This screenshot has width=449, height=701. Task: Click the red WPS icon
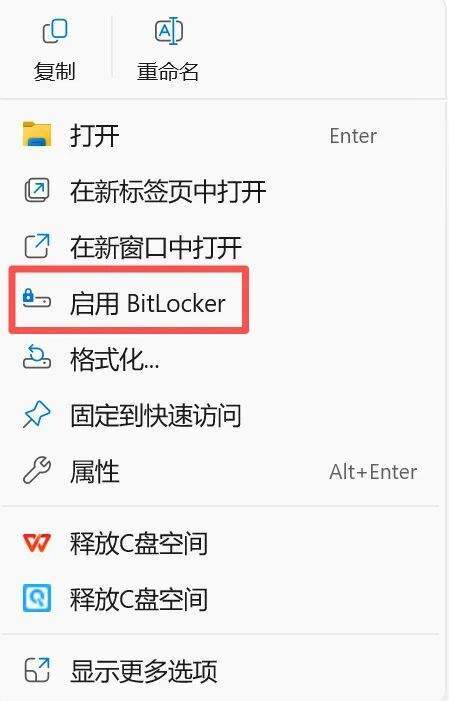[x=37, y=542]
